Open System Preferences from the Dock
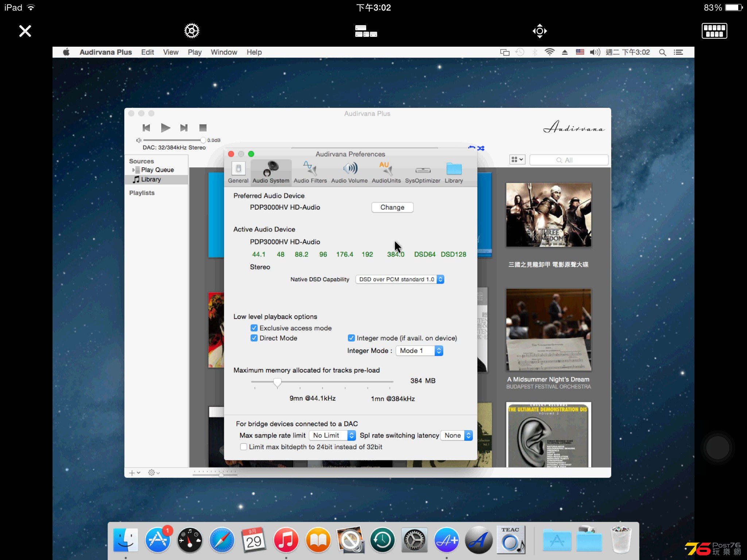 coord(414,540)
